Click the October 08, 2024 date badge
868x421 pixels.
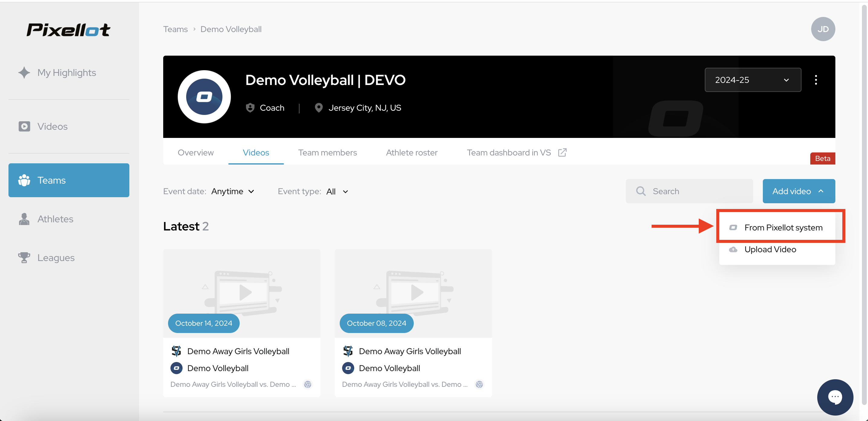tap(376, 323)
